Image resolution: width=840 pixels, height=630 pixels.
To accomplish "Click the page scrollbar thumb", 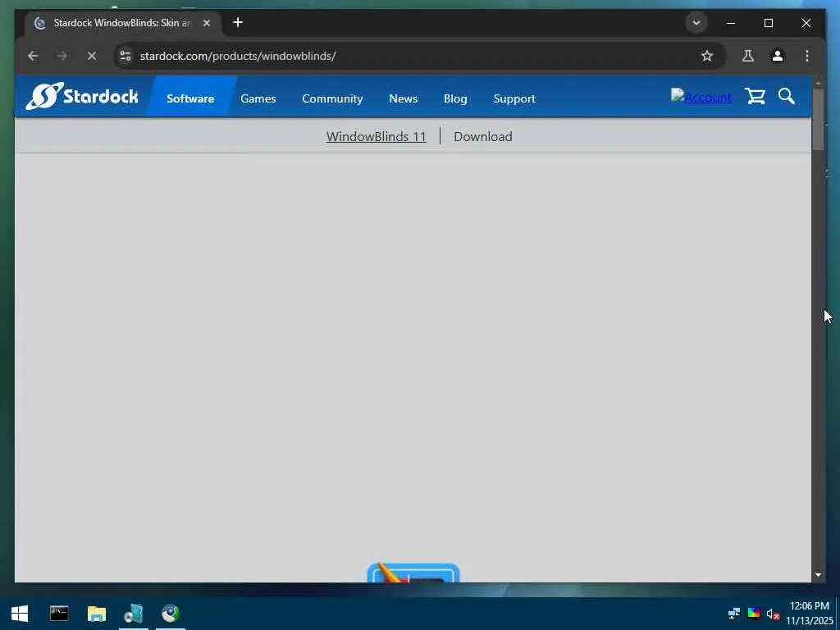I will tap(818, 120).
